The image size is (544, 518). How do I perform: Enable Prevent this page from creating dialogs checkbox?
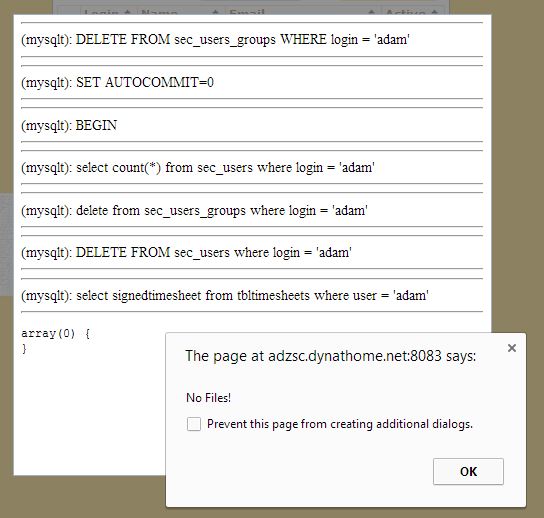click(x=194, y=424)
